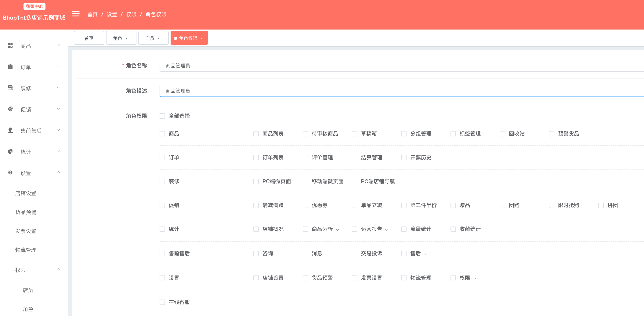Tick the 在线客服 checkbox
Screen dimensions: 644x316
pyautogui.click(x=162, y=302)
